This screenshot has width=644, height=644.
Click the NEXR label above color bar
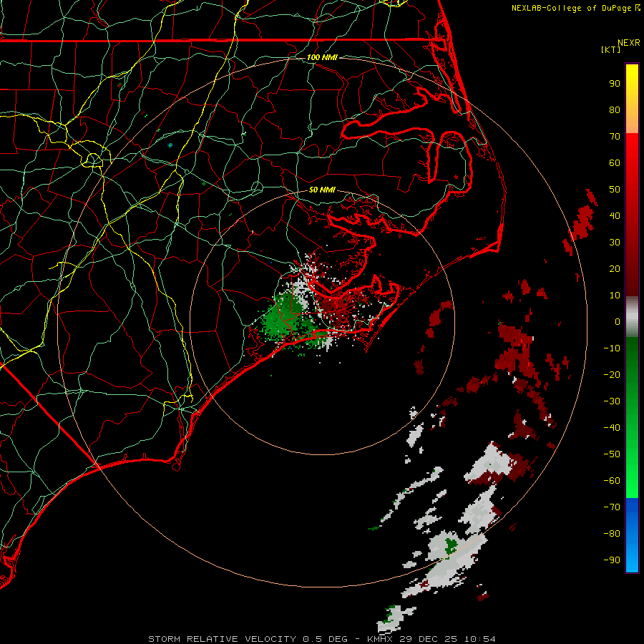click(628, 43)
